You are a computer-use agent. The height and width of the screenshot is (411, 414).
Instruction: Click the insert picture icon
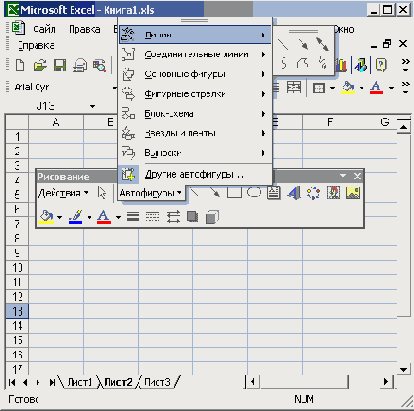pyautogui.click(x=353, y=193)
